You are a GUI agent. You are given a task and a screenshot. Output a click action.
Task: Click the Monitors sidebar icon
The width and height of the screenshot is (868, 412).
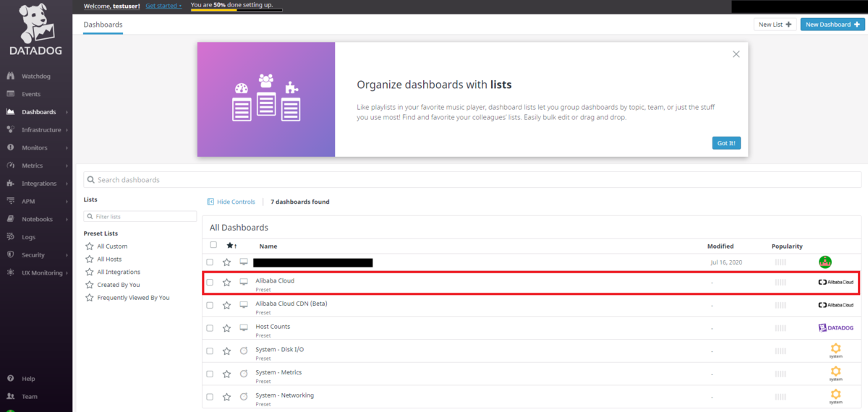pos(10,147)
